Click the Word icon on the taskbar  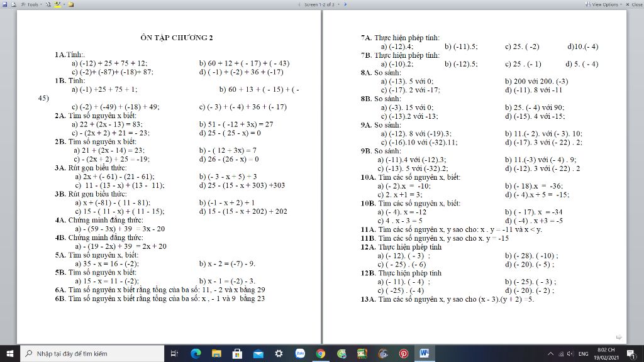click(x=425, y=353)
